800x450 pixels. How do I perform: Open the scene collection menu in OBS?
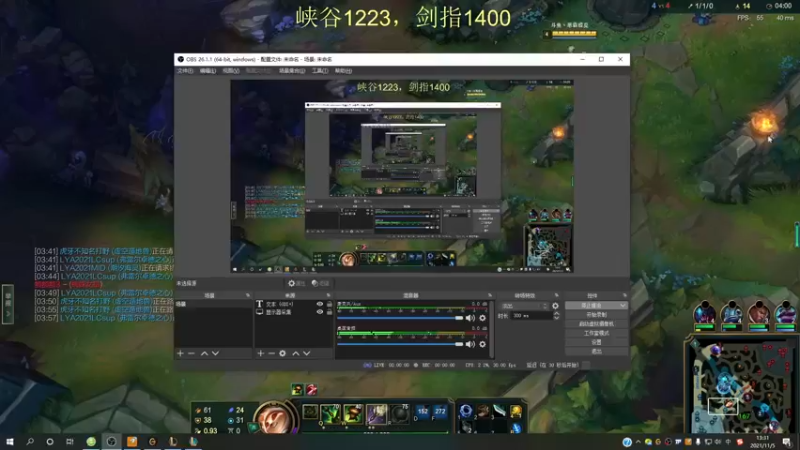(x=292, y=71)
